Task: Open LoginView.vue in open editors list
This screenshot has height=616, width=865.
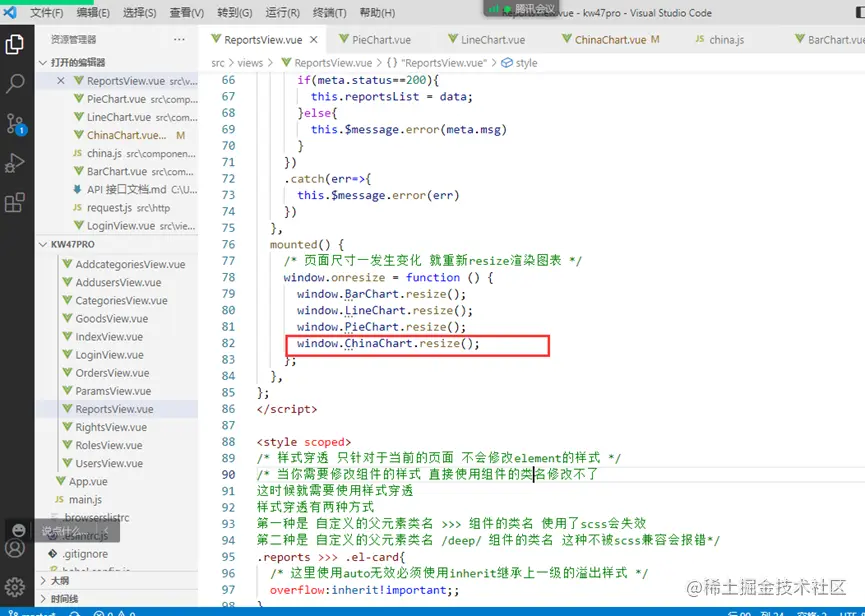Action: [116, 226]
